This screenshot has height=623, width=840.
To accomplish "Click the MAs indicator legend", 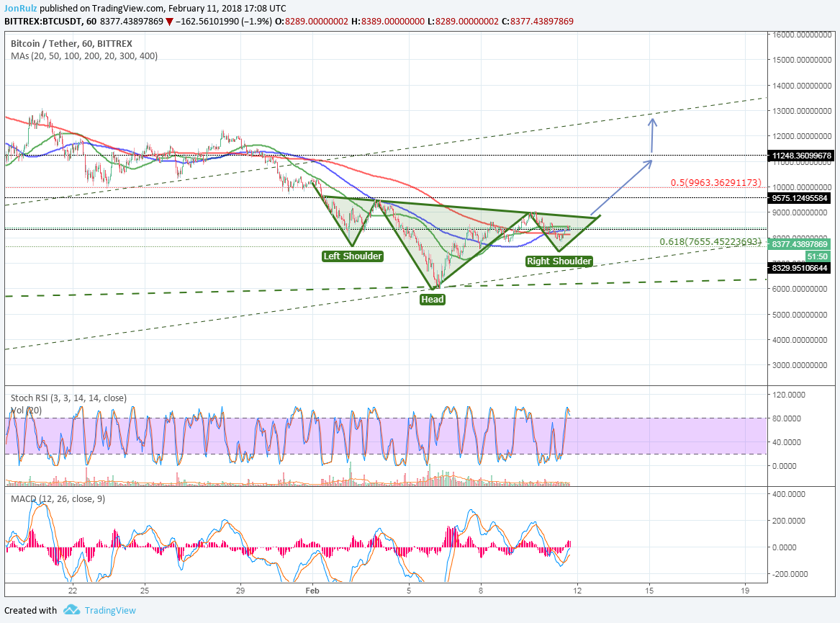I will pos(84,55).
